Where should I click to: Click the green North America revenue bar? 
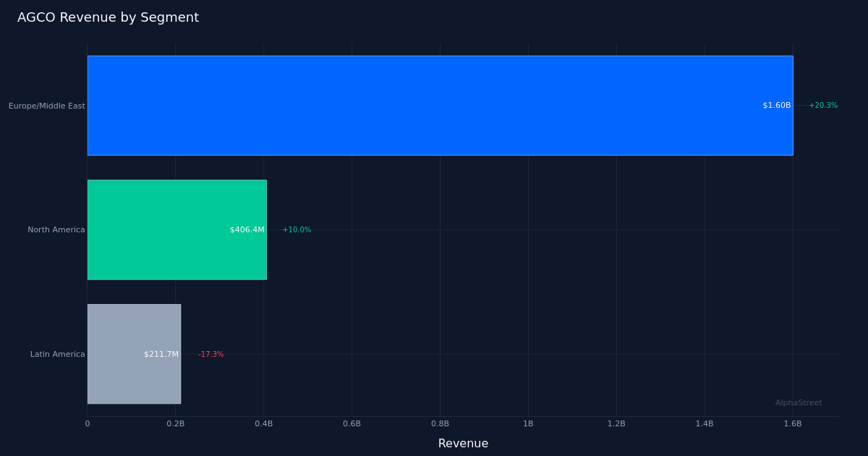pos(177,229)
